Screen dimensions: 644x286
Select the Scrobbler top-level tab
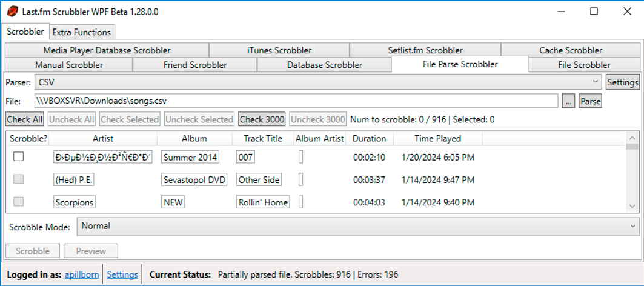coord(25,32)
